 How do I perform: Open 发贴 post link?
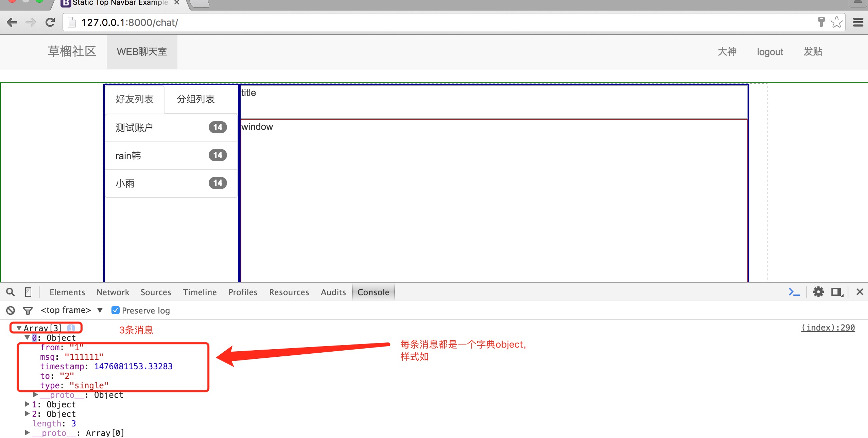[x=813, y=52]
